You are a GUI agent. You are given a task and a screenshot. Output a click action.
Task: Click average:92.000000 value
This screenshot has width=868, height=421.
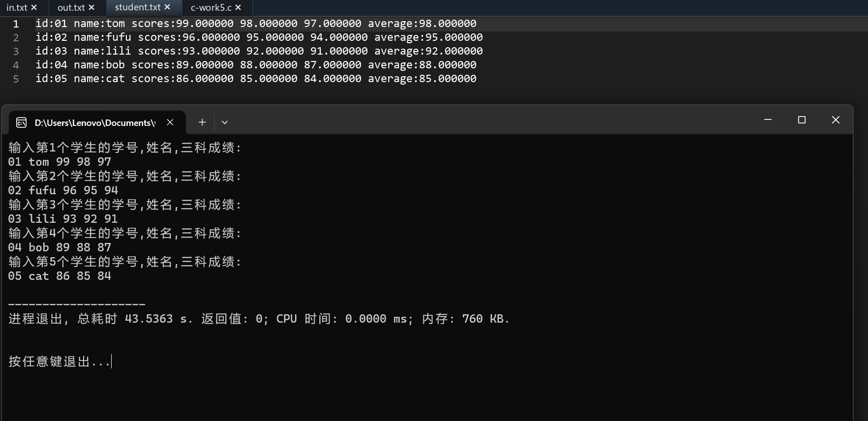point(428,51)
